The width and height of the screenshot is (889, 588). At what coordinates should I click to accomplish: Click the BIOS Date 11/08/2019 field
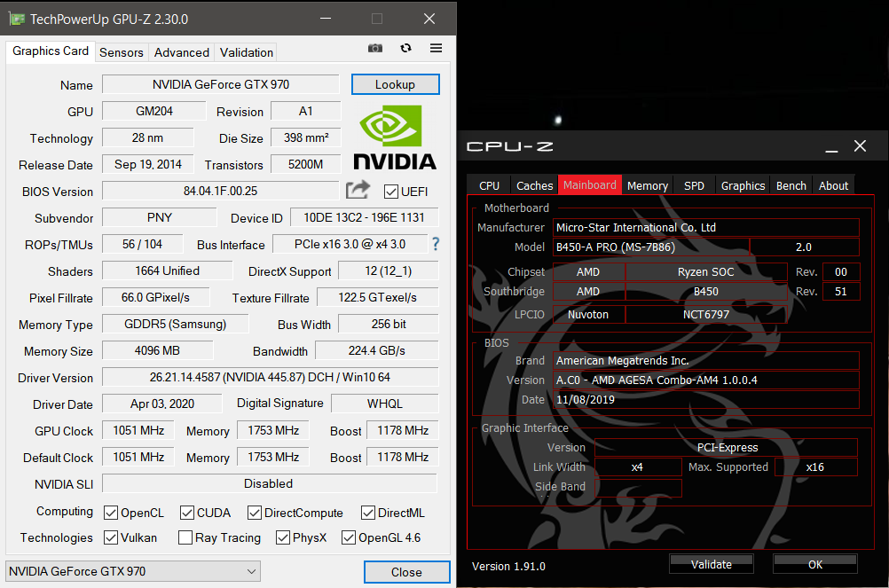(706, 399)
